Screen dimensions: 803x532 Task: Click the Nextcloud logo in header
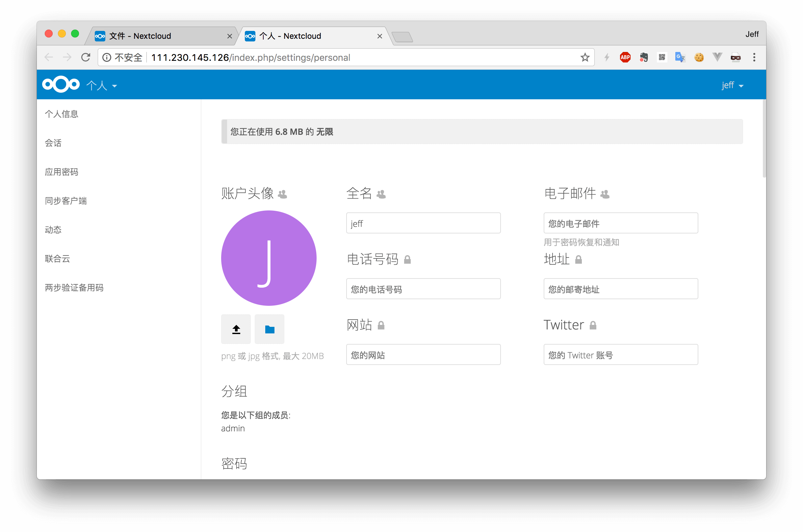61,85
